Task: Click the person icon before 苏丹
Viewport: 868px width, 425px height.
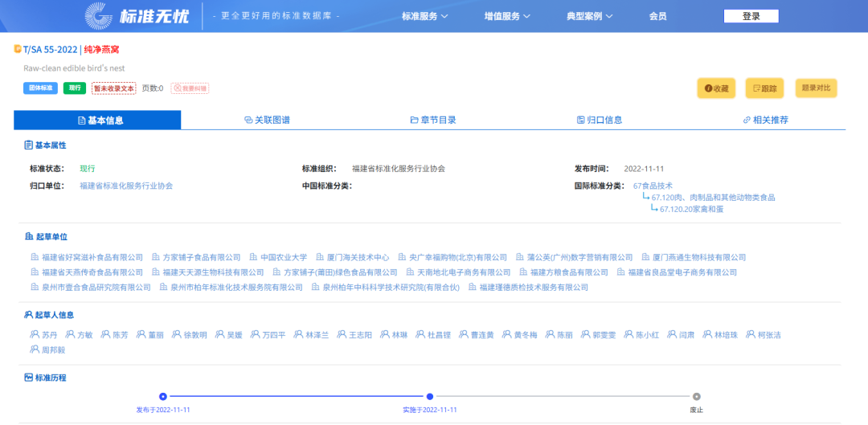Action: click(35, 335)
